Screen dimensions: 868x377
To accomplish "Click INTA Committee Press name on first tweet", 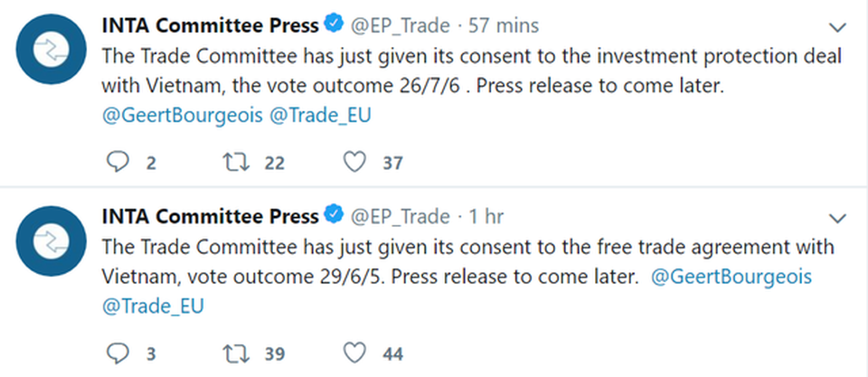I will [x=210, y=24].
